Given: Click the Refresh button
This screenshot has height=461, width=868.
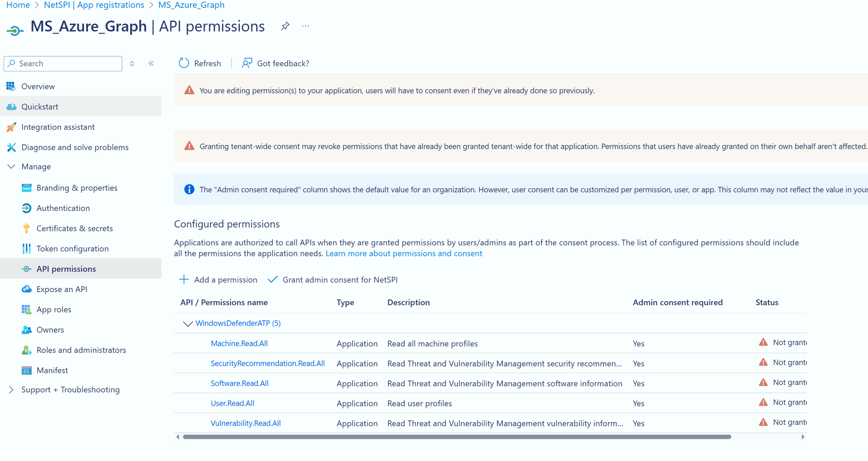Looking at the screenshot, I should click(200, 63).
